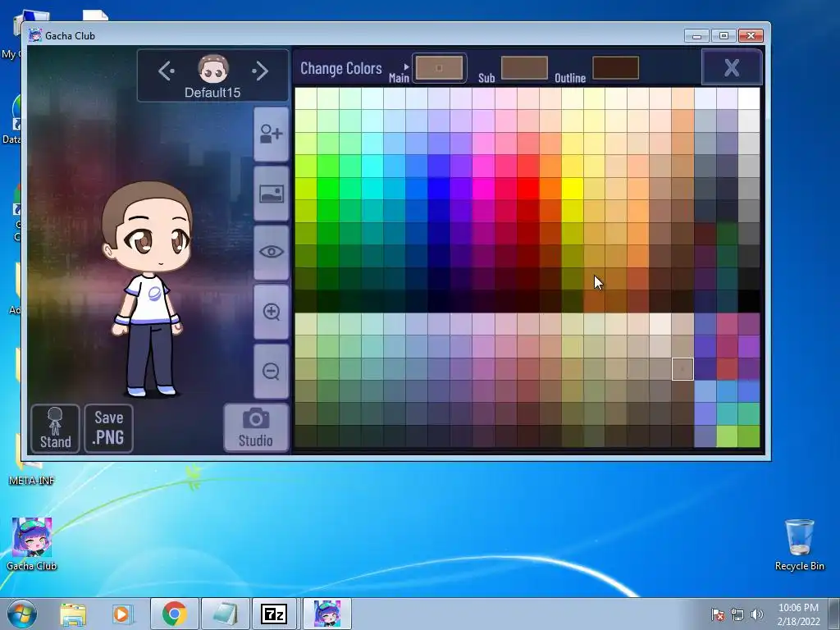Open the Gacha Club desktop shortcut
This screenshot has width=840, height=630.
pos(32,543)
